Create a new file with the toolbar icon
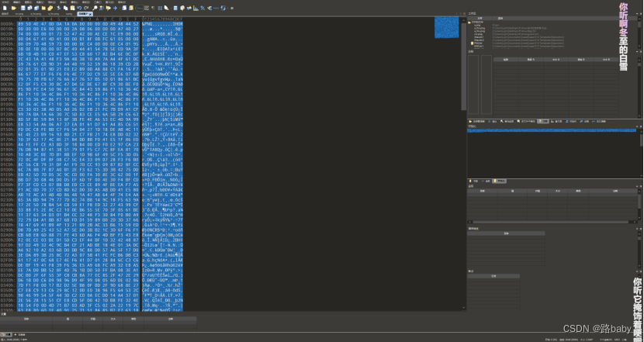 (5, 8)
